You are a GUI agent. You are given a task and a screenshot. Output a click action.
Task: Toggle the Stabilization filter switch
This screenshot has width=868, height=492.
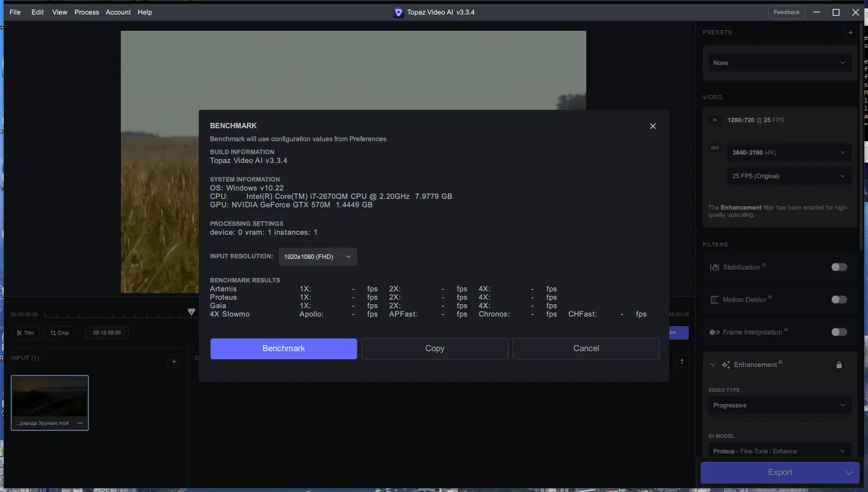[x=839, y=267]
